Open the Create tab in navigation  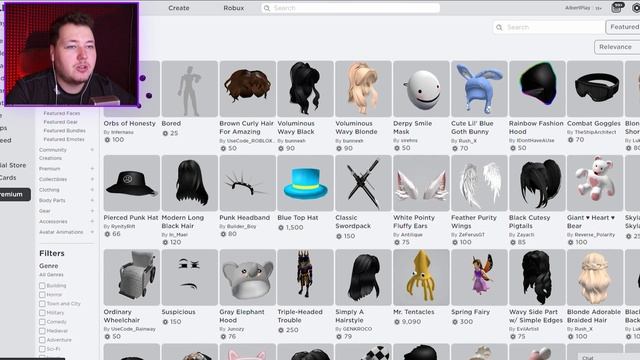(x=179, y=8)
